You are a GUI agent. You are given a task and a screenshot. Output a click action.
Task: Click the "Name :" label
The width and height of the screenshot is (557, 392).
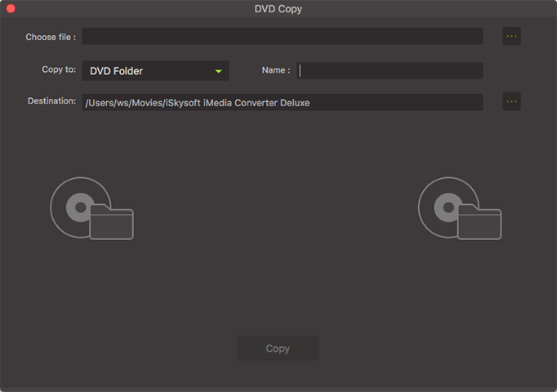(x=275, y=70)
